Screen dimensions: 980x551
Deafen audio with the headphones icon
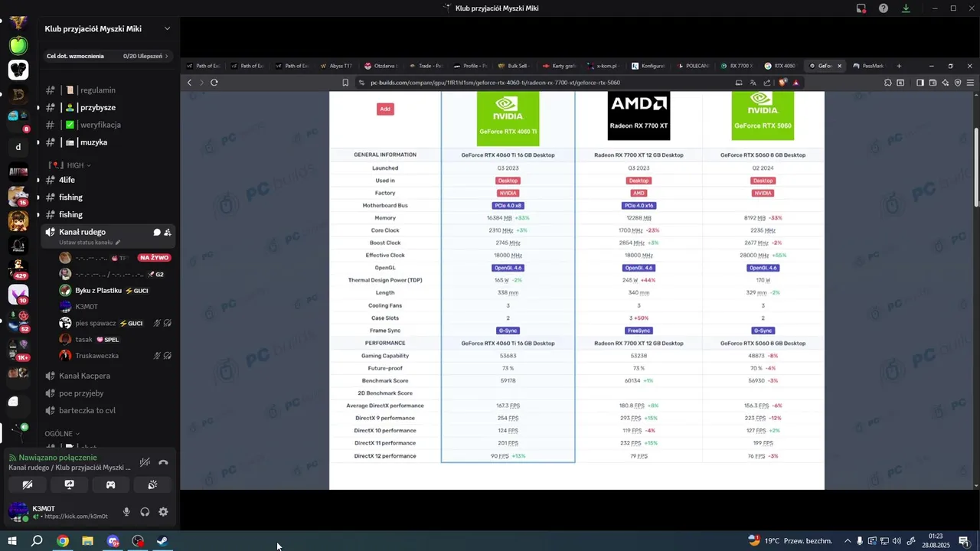pos(145,512)
